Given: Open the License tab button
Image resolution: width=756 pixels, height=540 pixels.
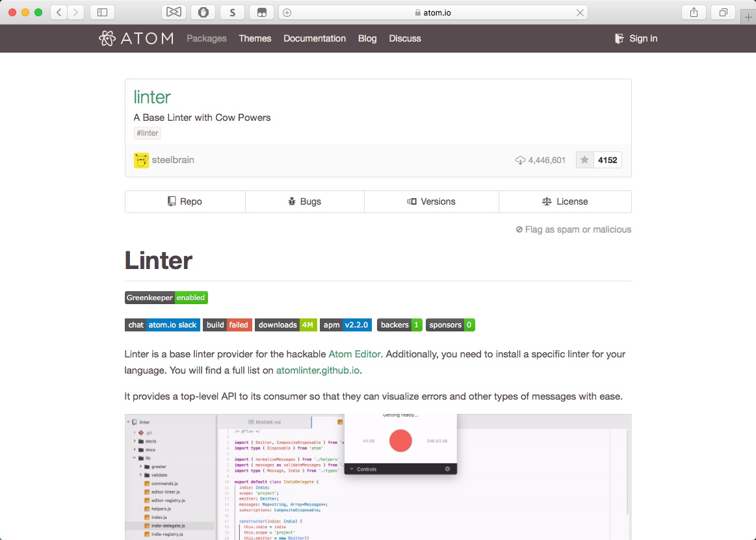Looking at the screenshot, I should point(565,201).
